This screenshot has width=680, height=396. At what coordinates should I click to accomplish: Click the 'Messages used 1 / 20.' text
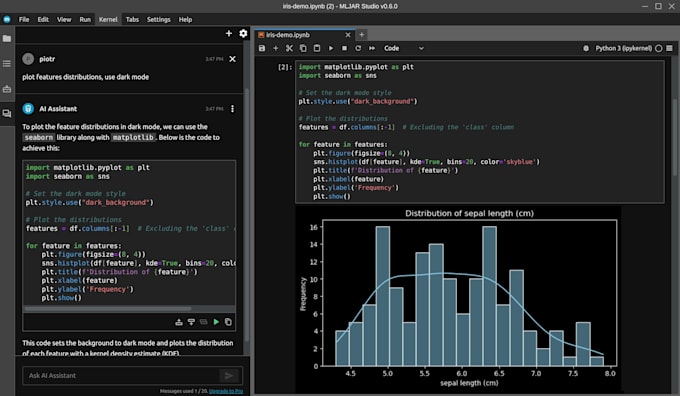[x=183, y=391]
